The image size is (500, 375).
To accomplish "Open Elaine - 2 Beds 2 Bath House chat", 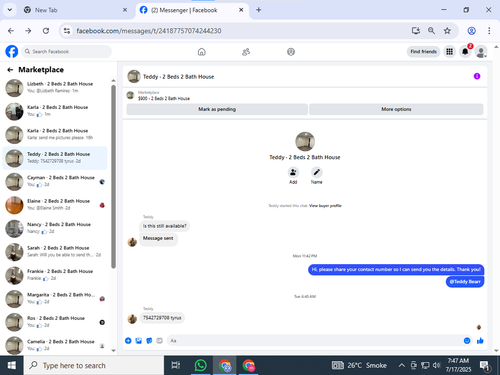I will coord(55,205).
